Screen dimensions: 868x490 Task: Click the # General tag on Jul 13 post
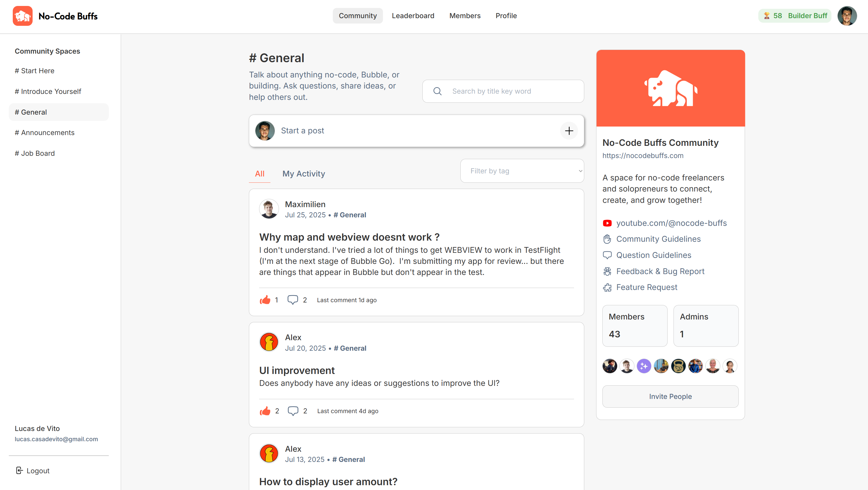[x=348, y=460]
